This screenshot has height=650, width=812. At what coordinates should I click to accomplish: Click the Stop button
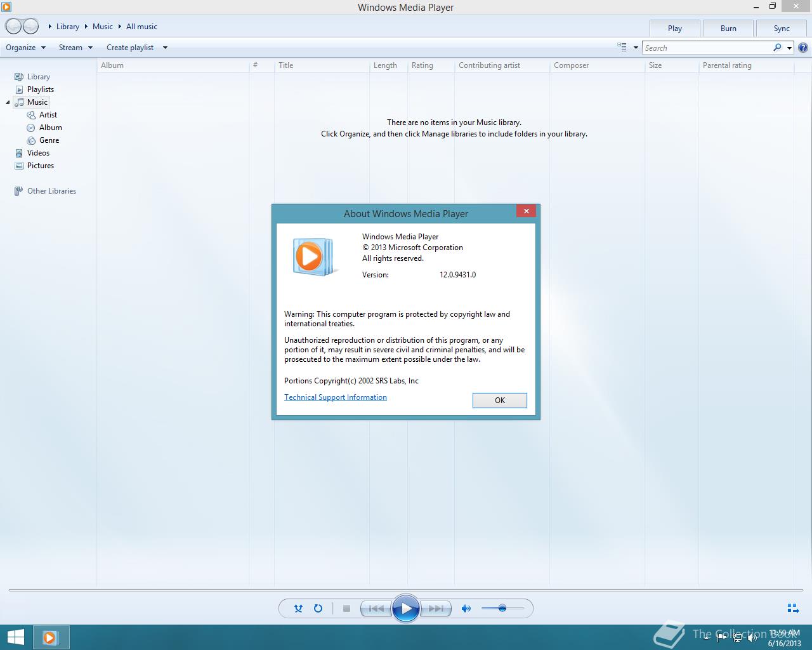click(346, 608)
